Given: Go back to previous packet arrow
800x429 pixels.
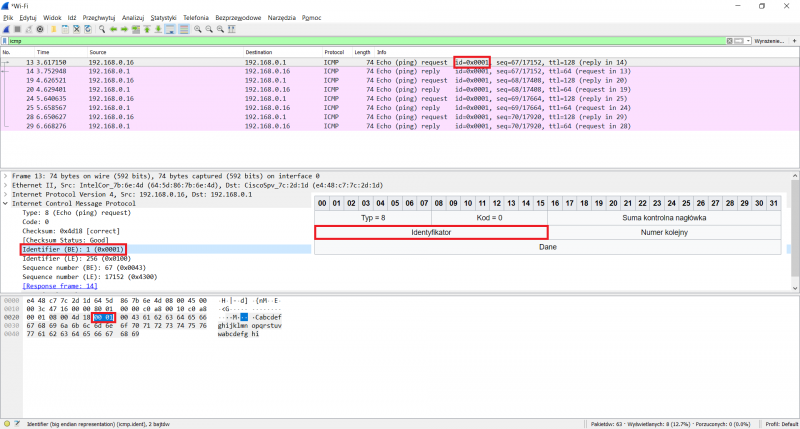Looking at the screenshot, I should pyautogui.click(x=112, y=29).
